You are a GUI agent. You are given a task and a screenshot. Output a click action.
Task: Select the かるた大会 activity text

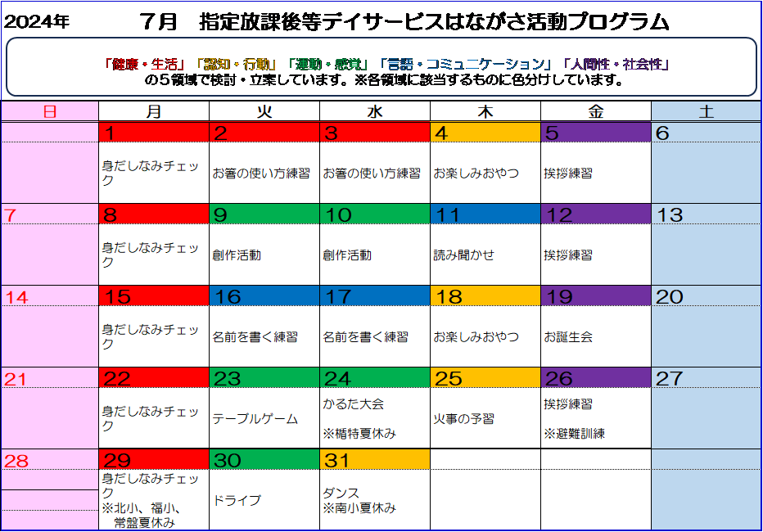[354, 404]
